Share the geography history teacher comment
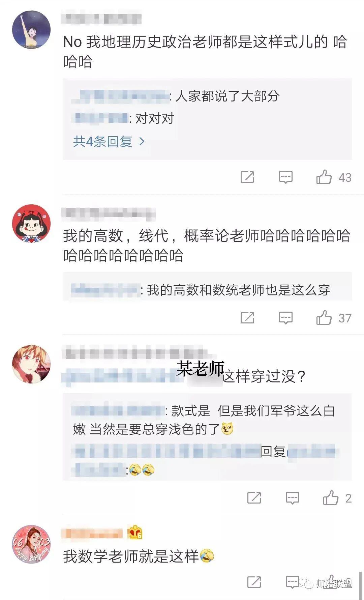The width and height of the screenshot is (364, 600). pos(247,177)
